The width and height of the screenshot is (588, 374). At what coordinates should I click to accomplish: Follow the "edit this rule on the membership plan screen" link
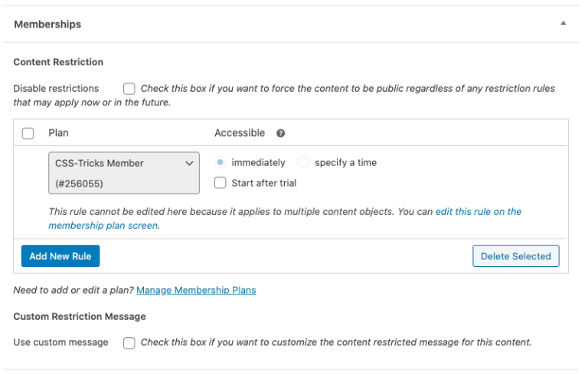pos(478,212)
